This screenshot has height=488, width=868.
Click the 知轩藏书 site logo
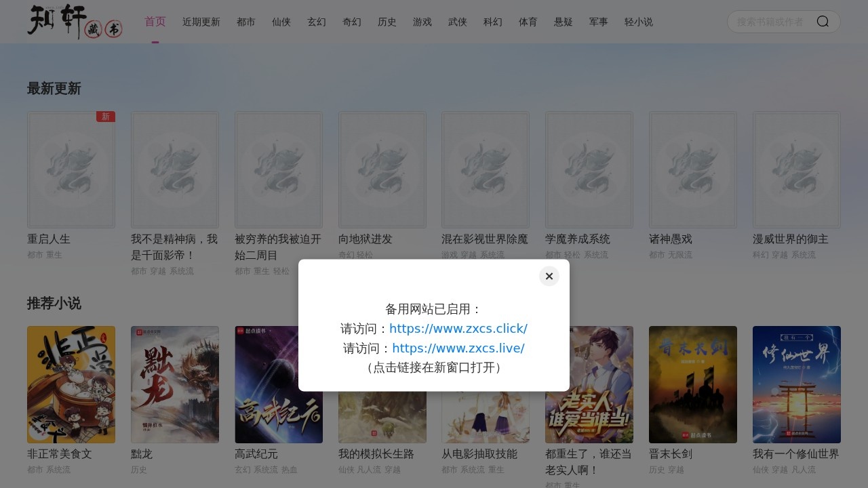[x=75, y=22]
